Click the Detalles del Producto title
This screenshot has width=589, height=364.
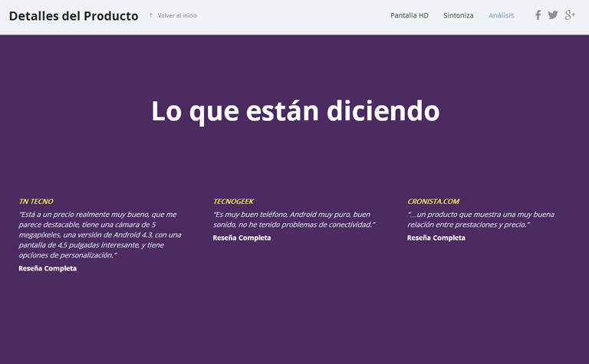74,16
